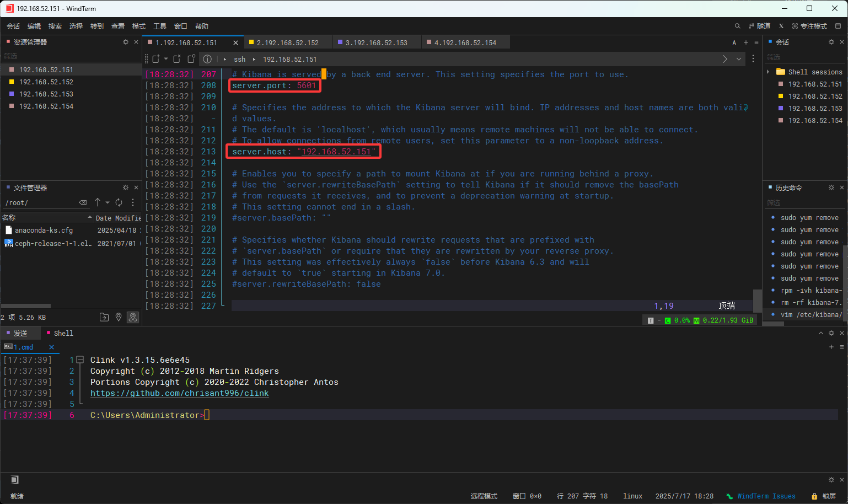Open the clink GitHub link in the terminal
Screen dimensions: 848x504
(x=179, y=393)
